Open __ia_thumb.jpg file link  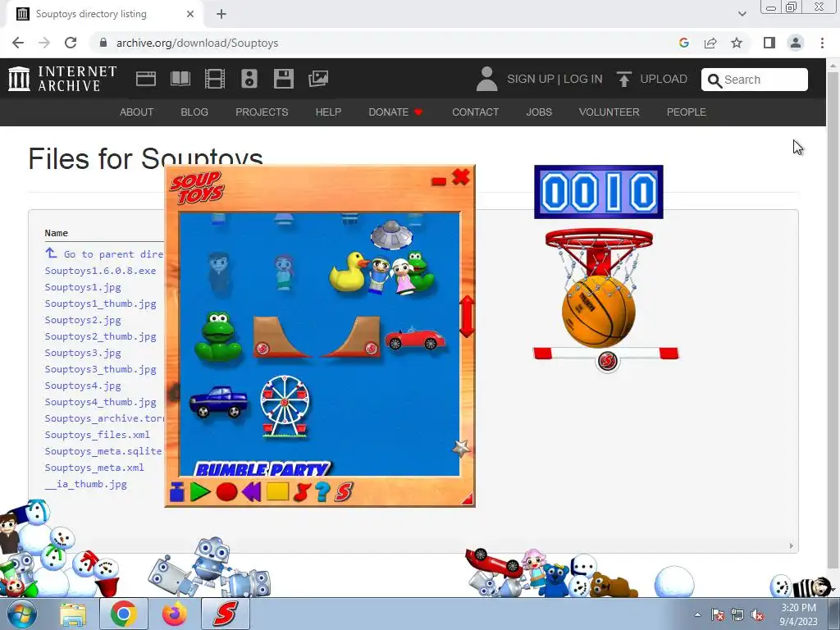point(85,484)
